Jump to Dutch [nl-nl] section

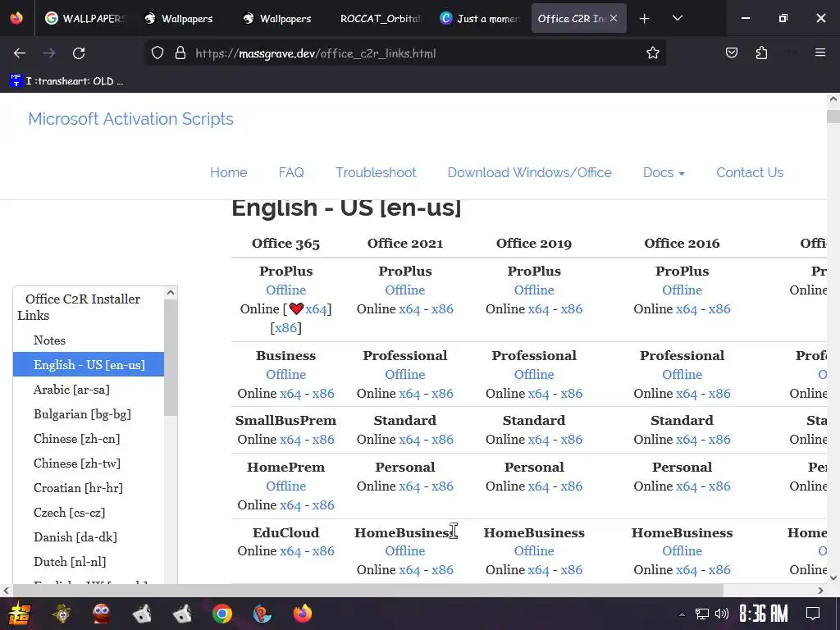[x=70, y=562]
